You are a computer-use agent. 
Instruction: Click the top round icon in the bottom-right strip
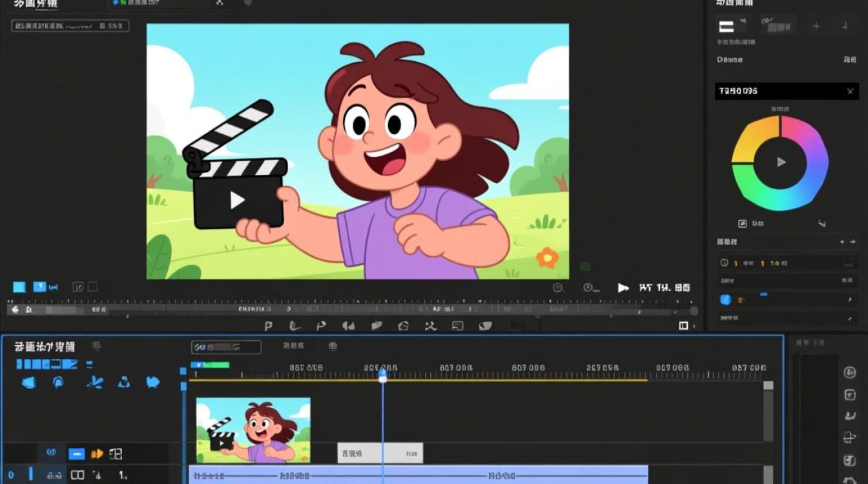(850, 372)
